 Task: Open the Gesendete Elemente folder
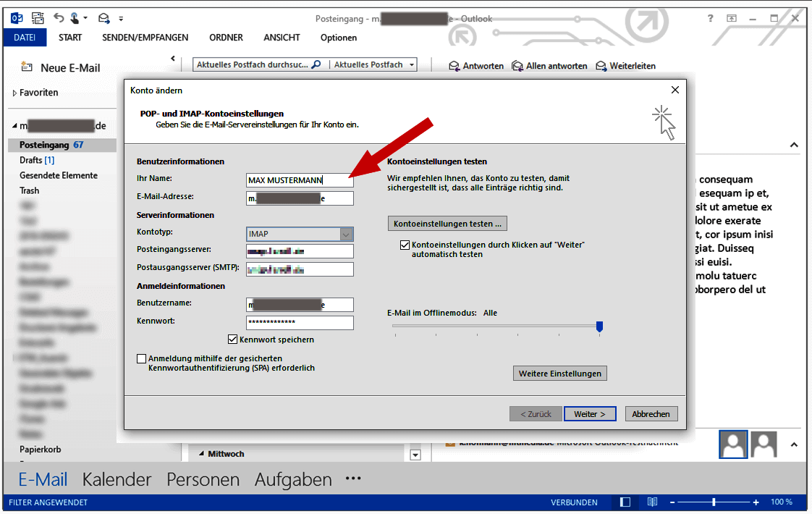pos(59,175)
